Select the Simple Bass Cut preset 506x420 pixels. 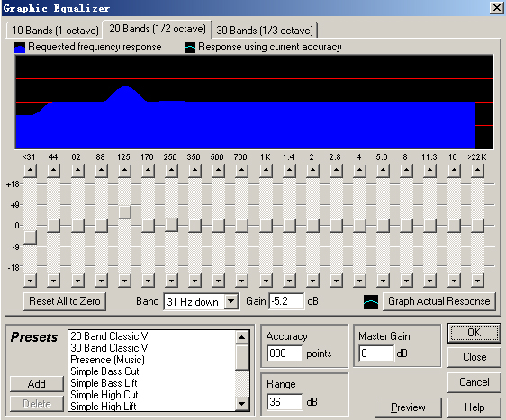[x=104, y=371]
